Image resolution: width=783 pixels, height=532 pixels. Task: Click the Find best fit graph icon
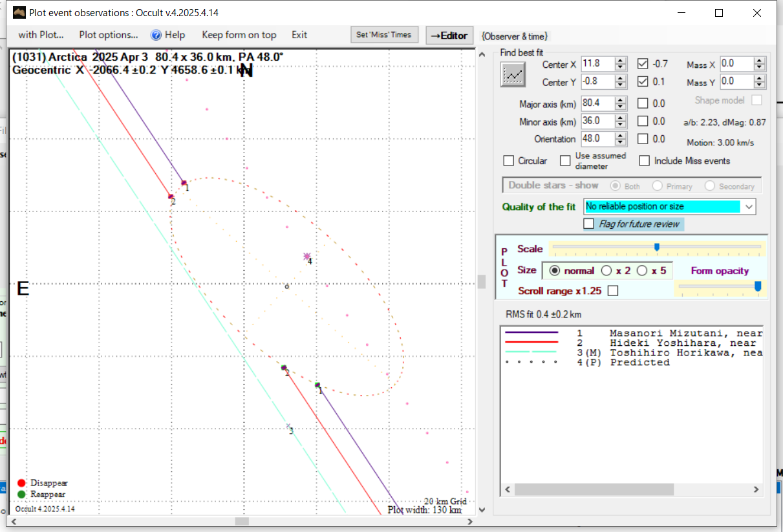point(513,75)
